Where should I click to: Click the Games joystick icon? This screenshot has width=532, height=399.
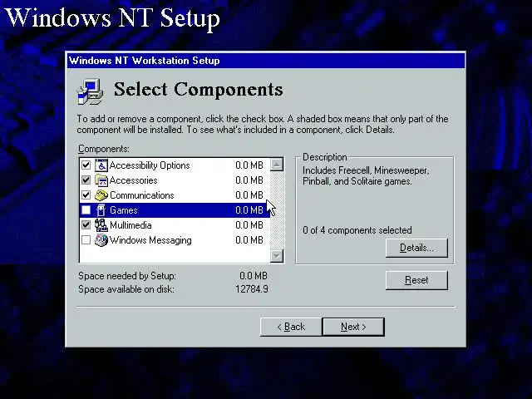pos(101,210)
